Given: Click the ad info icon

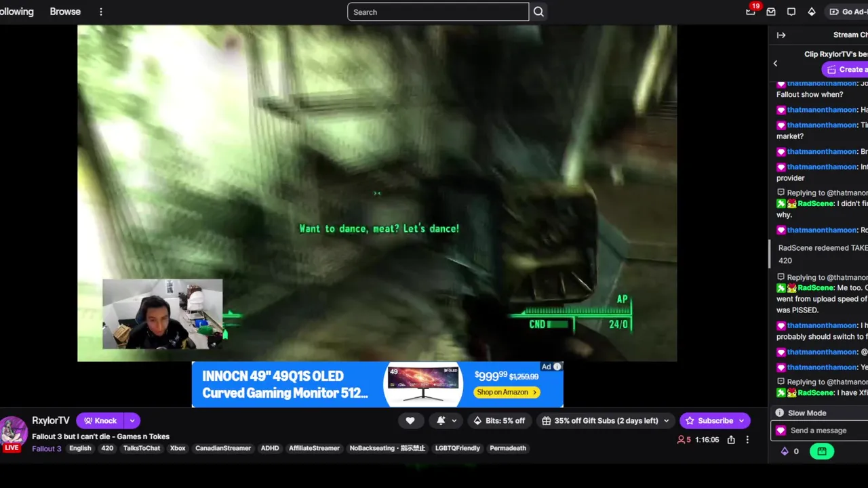Looking at the screenshot, I should (557, 367).
